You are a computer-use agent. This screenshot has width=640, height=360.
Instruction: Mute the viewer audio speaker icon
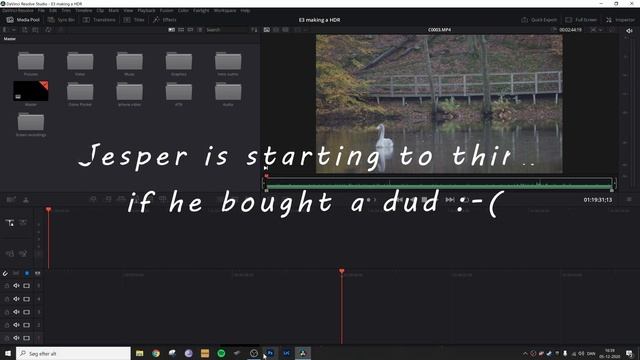click(629, 30)
